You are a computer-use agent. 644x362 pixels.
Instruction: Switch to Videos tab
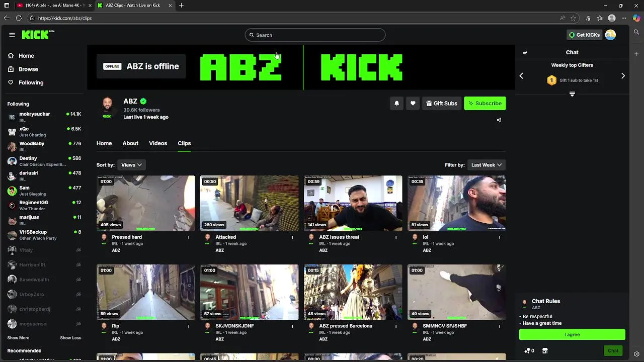(x=158, y=143)
